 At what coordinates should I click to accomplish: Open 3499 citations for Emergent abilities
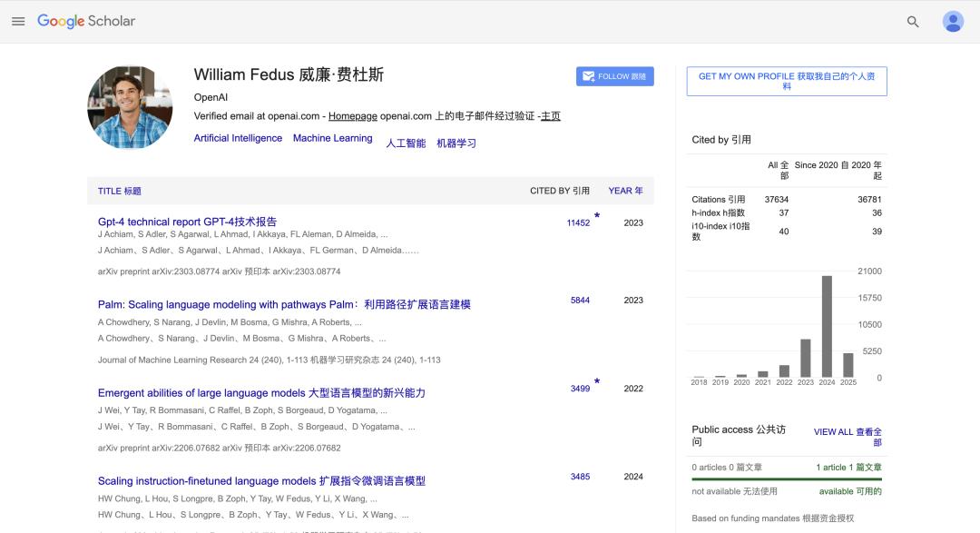[580, 389]
